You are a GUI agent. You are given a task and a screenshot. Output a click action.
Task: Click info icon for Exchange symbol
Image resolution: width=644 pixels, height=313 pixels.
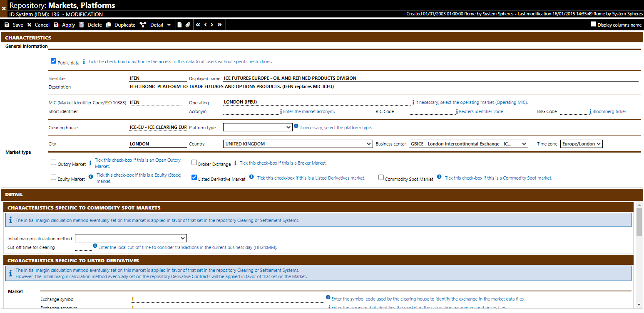328,298
